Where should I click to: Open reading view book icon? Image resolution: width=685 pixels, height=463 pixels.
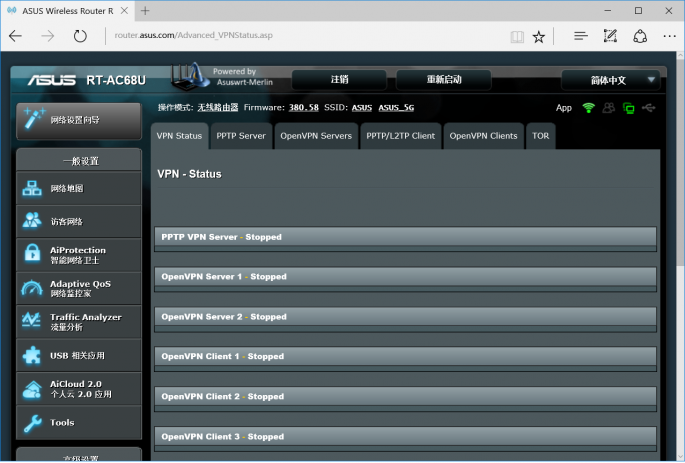coord(517,37)
